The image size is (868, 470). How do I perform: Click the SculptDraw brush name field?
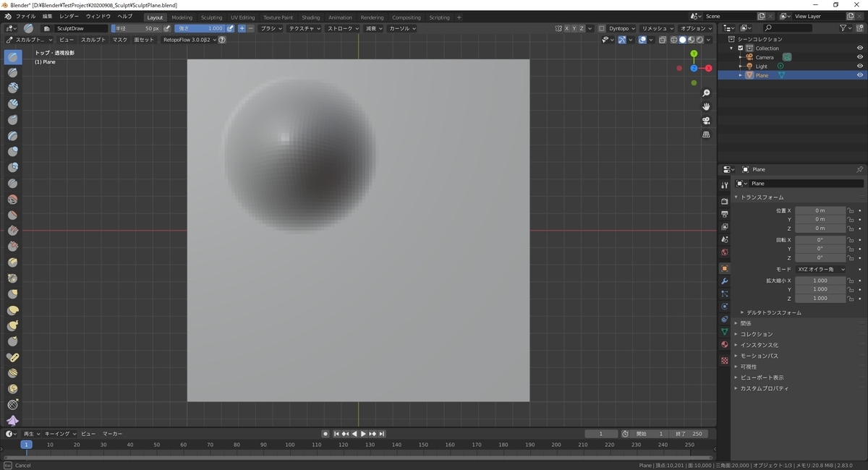click(x=82, y=28)
